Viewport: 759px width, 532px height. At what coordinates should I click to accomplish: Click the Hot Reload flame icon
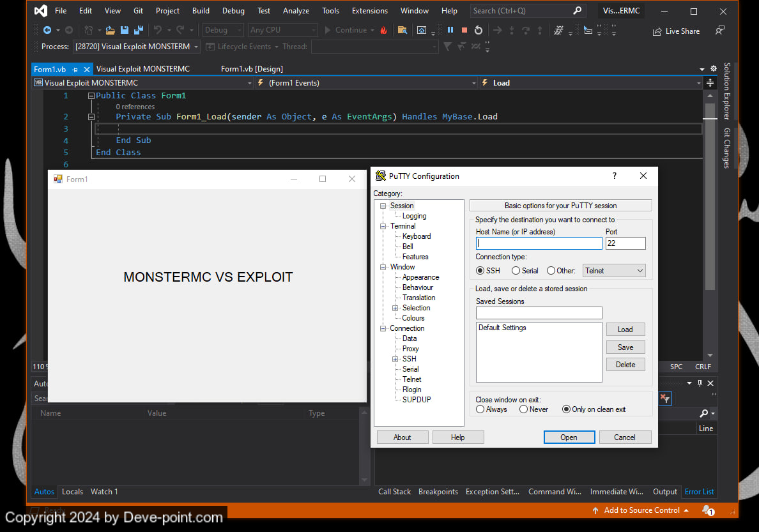[x=383, y=30]
